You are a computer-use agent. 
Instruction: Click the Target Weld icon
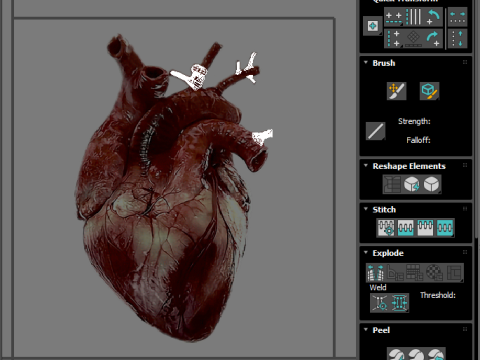click(380, 303)
